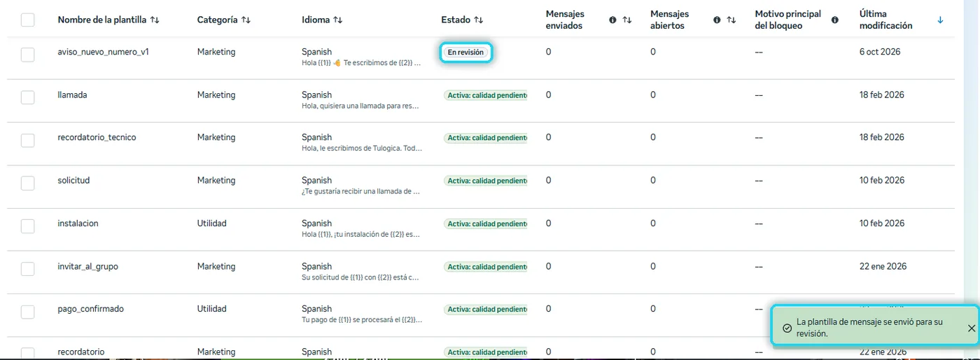Check the aviso_nuevo_numero_v1 row checkbox
The height and width of the screenshot is (360, 980).
tap(27, 55)
